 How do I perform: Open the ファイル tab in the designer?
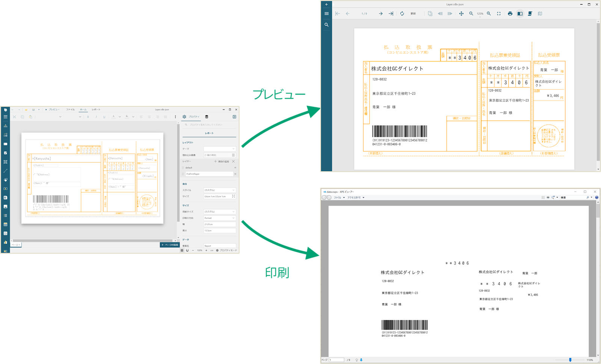pyautogui.click(x=70, y=110)
